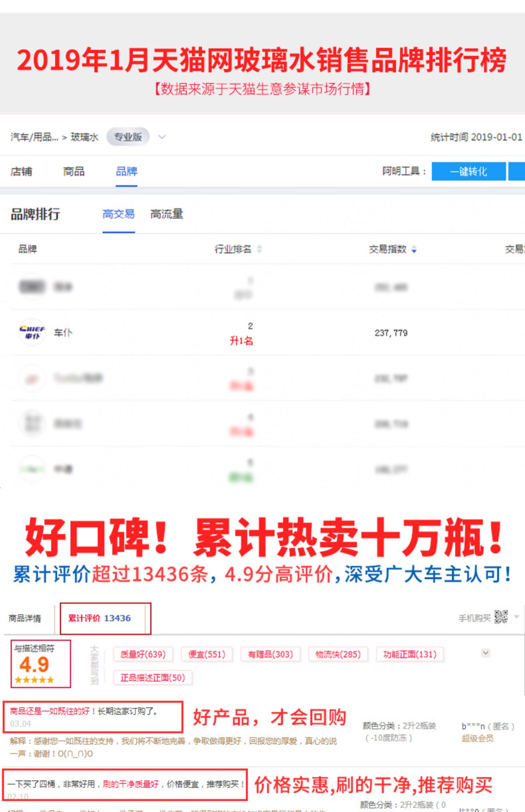Filter reviews by 便宜(551) tag

[x=206, y=654]
